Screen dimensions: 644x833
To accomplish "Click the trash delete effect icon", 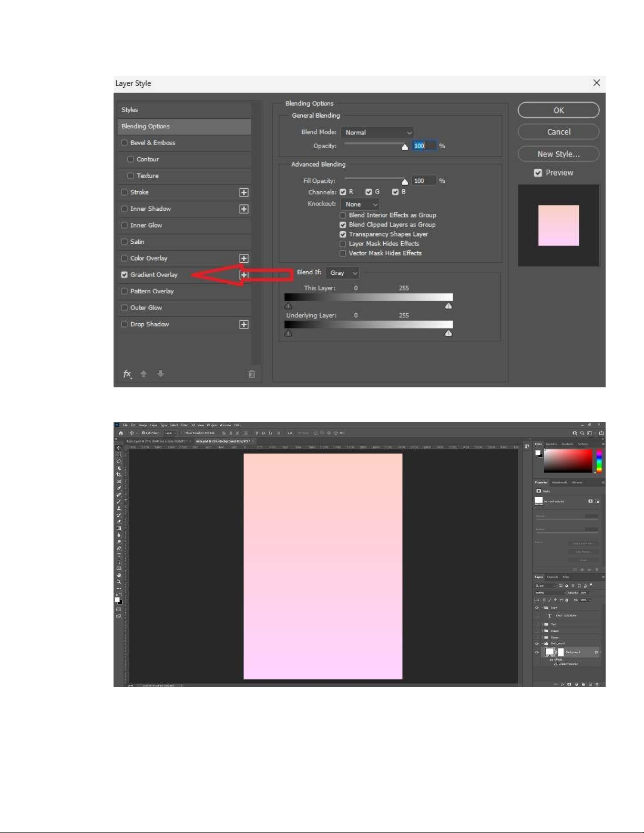I will coord(252,374).
